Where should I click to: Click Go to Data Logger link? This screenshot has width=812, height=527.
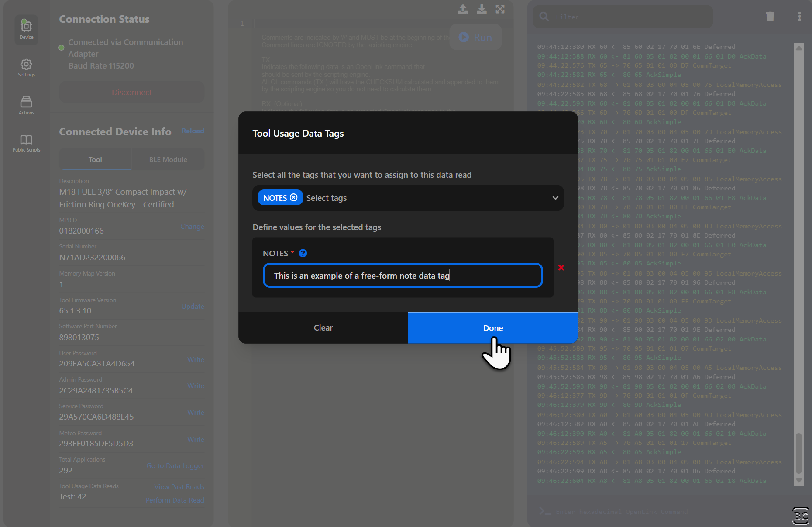(175, 466)
